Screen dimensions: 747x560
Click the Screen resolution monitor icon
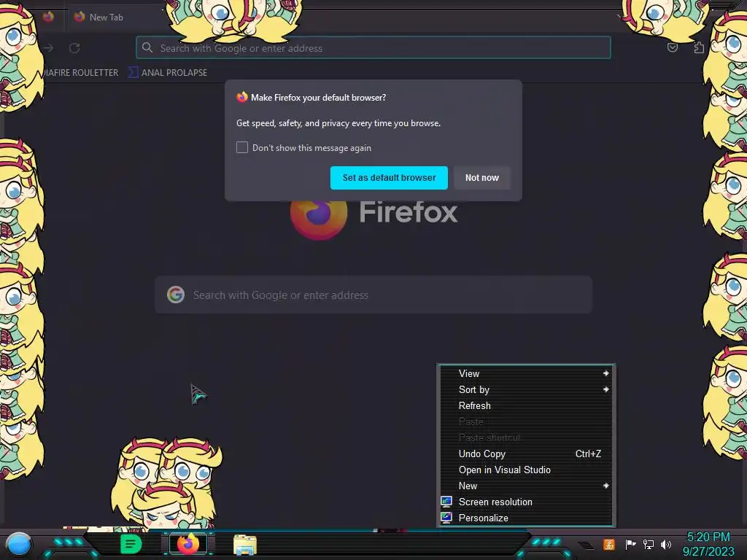click(446, 502)
